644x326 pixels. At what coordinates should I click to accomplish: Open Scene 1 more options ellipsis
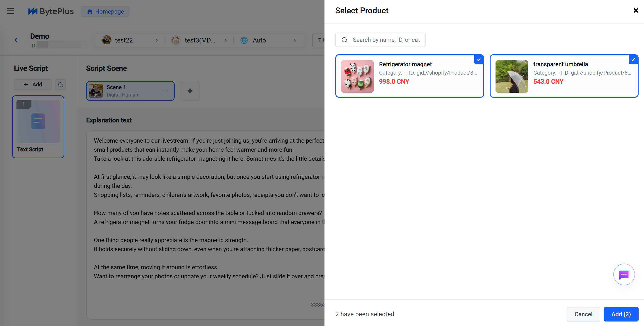pyautogui.click(x=165, y=91)
